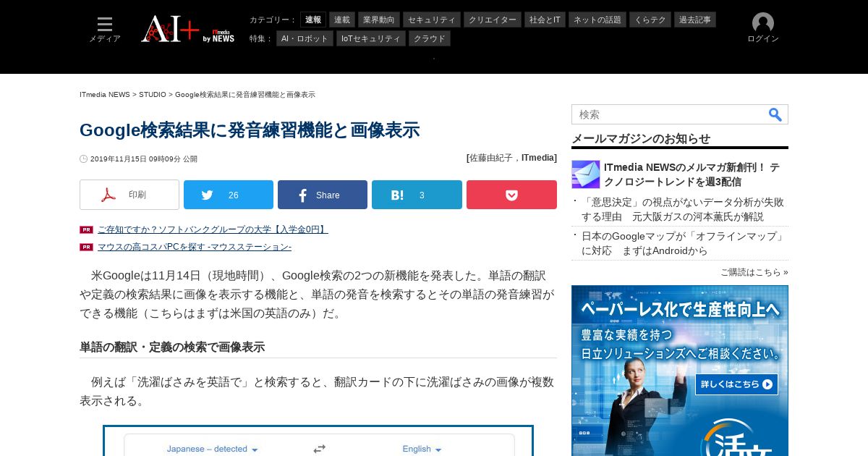This screenshot has width=868, height=456.
Task: Go to the AI+ by NEWS logo
Action: (x=188, y=29)
